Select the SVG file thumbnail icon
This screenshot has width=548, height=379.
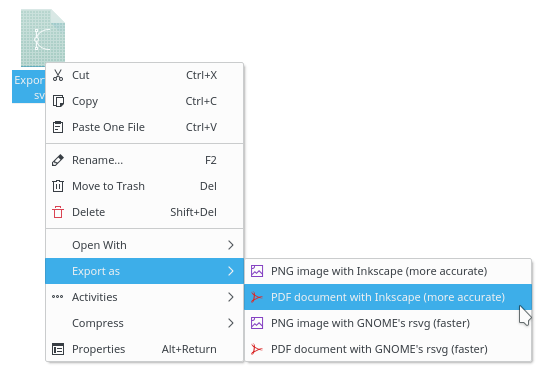43,38
